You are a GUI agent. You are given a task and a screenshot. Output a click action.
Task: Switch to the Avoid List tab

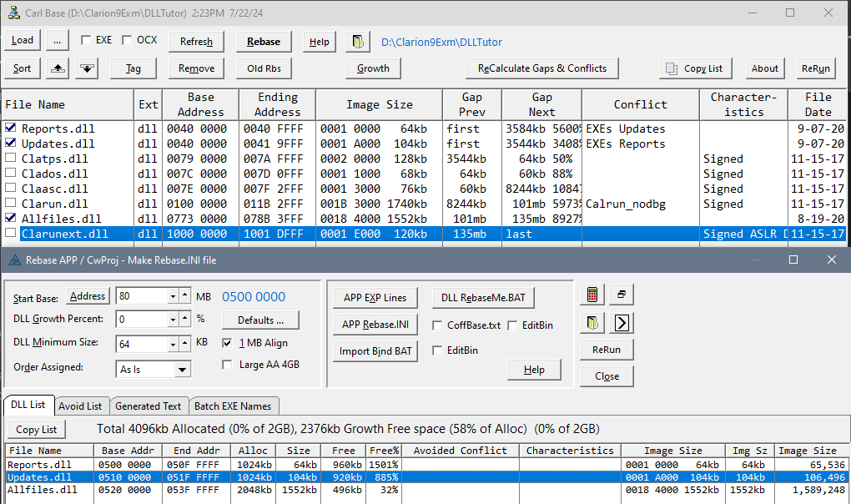point(80,406)
